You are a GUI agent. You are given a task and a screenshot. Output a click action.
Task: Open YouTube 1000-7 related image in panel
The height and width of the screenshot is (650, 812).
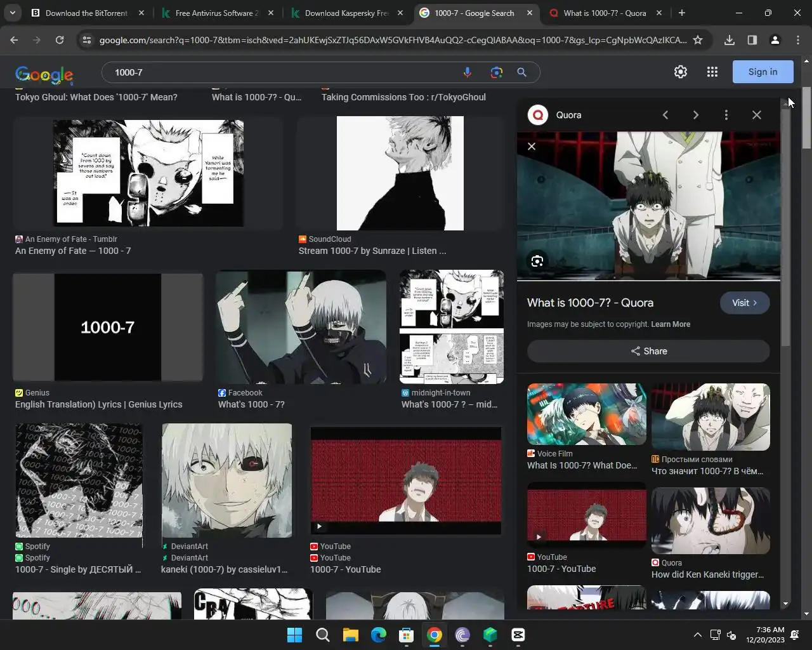(587, 515)
